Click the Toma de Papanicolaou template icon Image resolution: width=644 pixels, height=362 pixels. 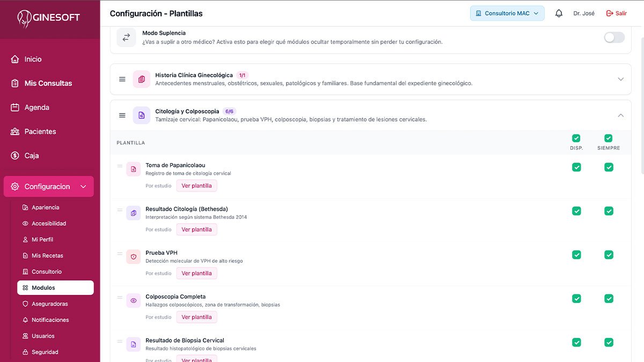coord(134,169)
